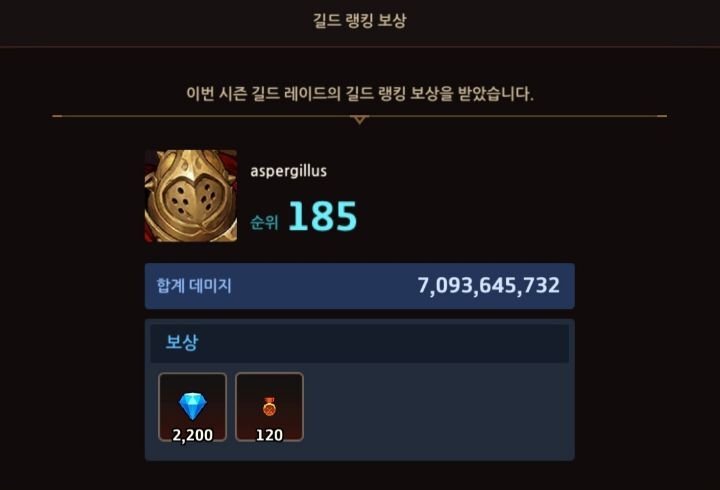Click the golden helmet guild emblem
720x490 pixels.
191,196
